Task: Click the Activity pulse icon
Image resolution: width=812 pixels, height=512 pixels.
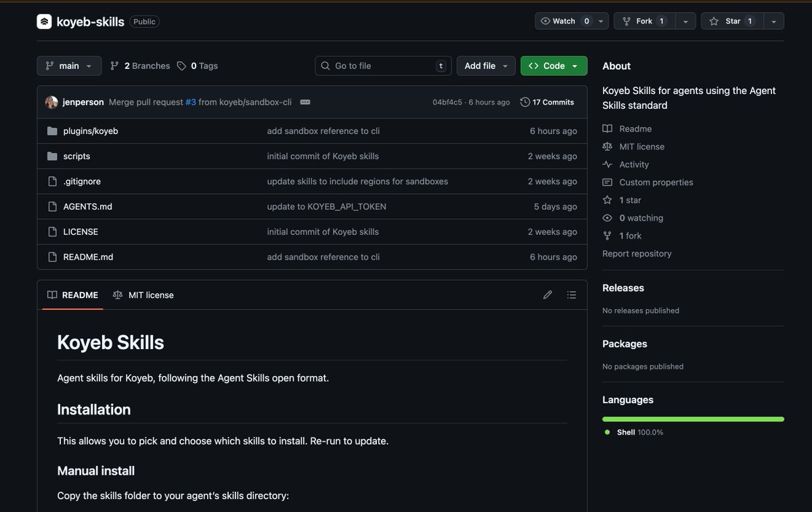Action: pyautogui.click(x=608, y=164)
